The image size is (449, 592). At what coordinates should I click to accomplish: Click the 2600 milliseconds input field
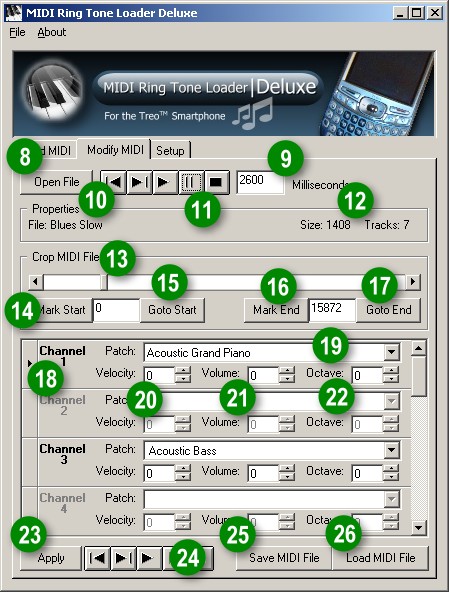pyautogui.click(x=260, y=182)
